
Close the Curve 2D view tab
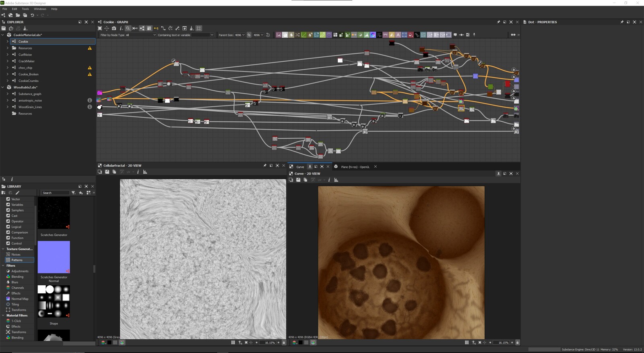pyautogui.click(x=328, y=166)
